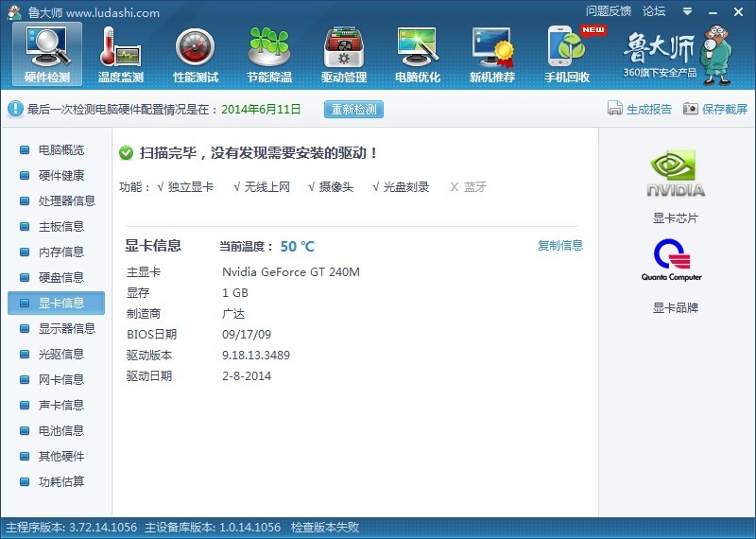Click the 1 GB video memory value
The width and height of the screenshot is (756, 539).
point(235,293)
